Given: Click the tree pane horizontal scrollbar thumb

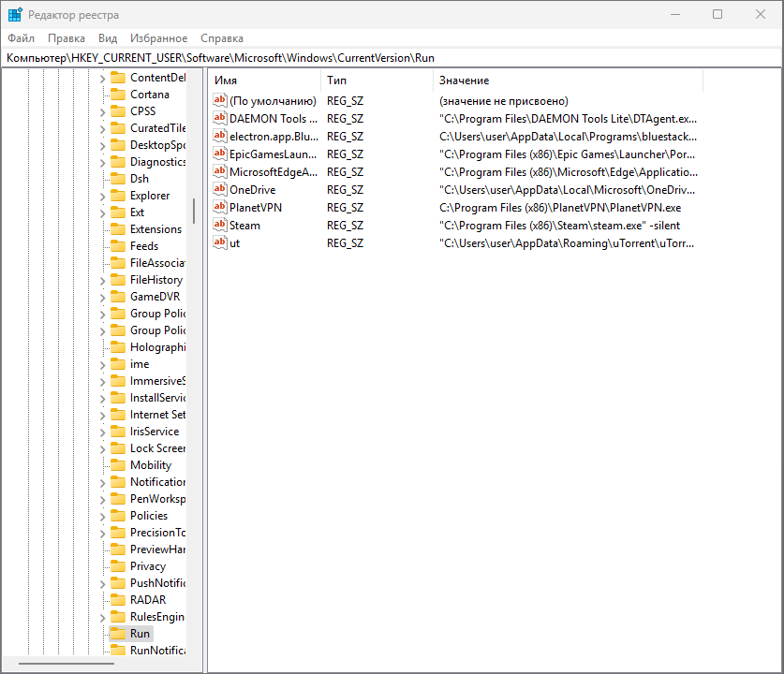Looking at the screenshot, I should (67, 664).
